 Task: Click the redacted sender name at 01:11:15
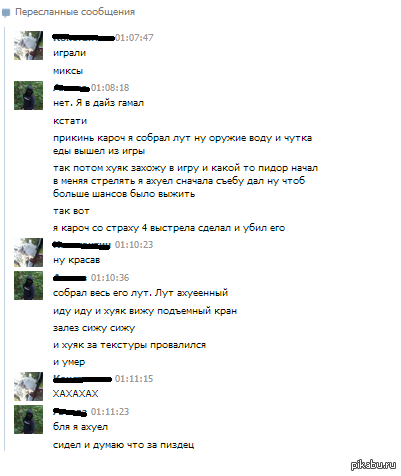tap(82, 379)
